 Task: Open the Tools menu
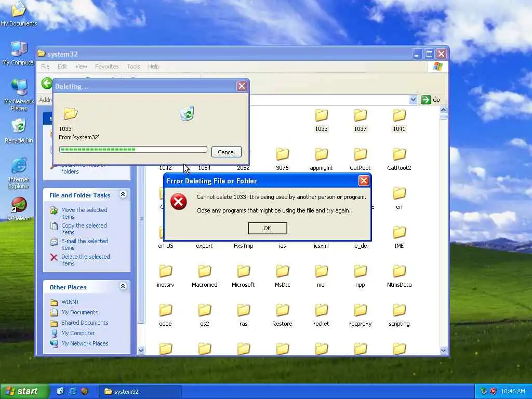click(134, 66)
